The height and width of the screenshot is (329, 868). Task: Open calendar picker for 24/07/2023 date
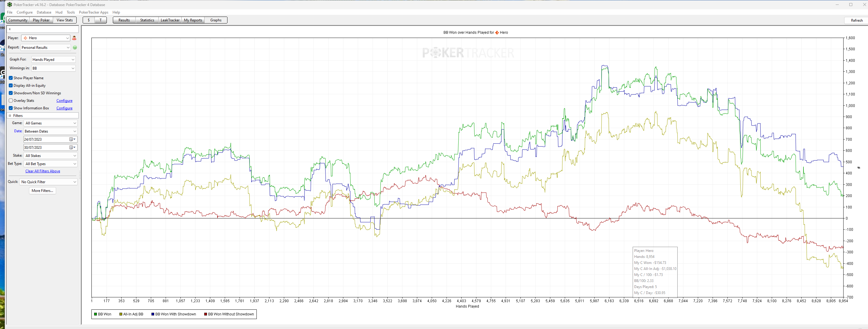coord(72,139)
